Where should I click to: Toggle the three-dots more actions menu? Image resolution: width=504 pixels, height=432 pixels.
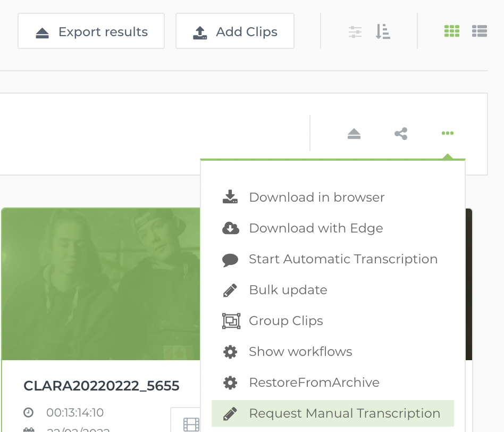click(x=448, y=134)
